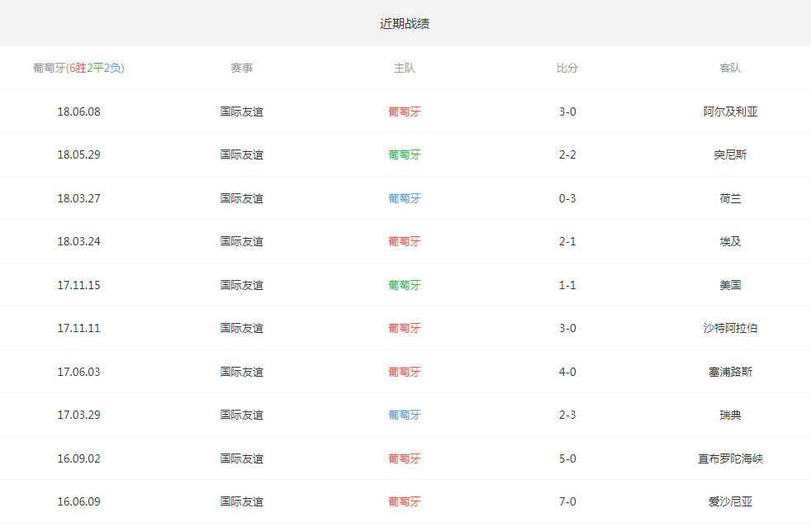Click away team 美国

point(730,285)
